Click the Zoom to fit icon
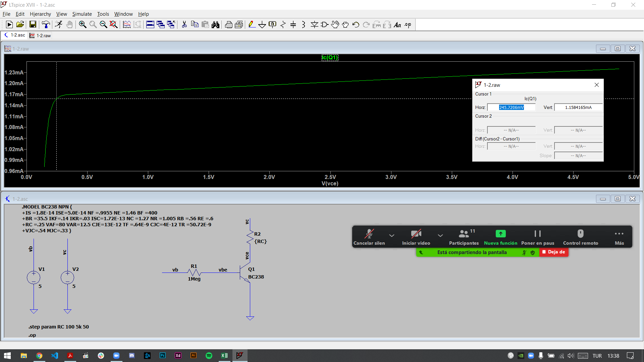644x362 pixels. tap(113, 24)
